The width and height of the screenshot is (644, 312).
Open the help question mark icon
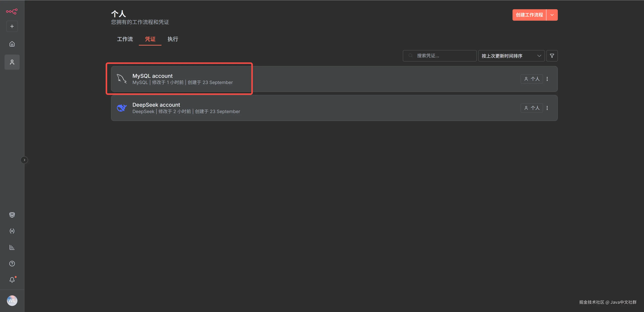(12, 264)
